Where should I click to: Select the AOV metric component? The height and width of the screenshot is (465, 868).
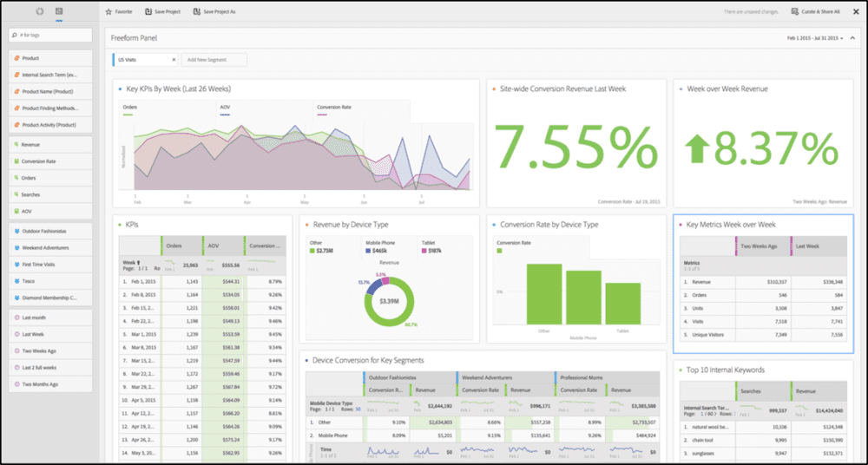[x=50, y=212]
